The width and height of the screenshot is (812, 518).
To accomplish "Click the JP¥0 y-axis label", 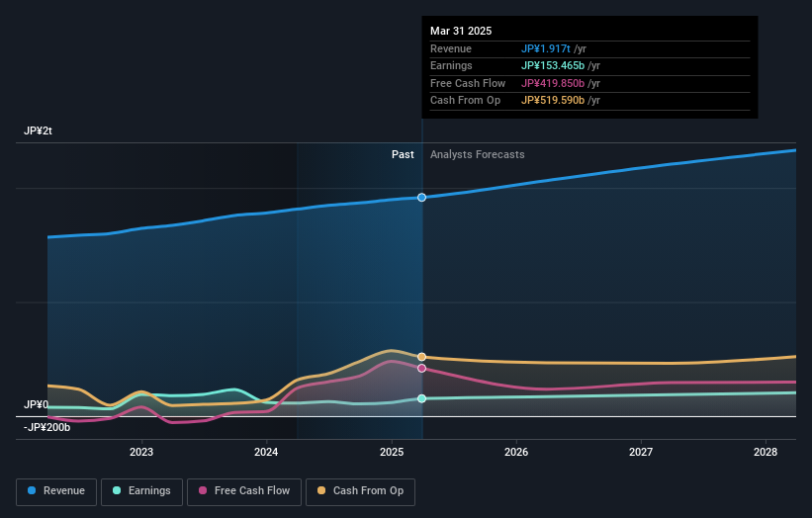I will click(x=36, y=404).
